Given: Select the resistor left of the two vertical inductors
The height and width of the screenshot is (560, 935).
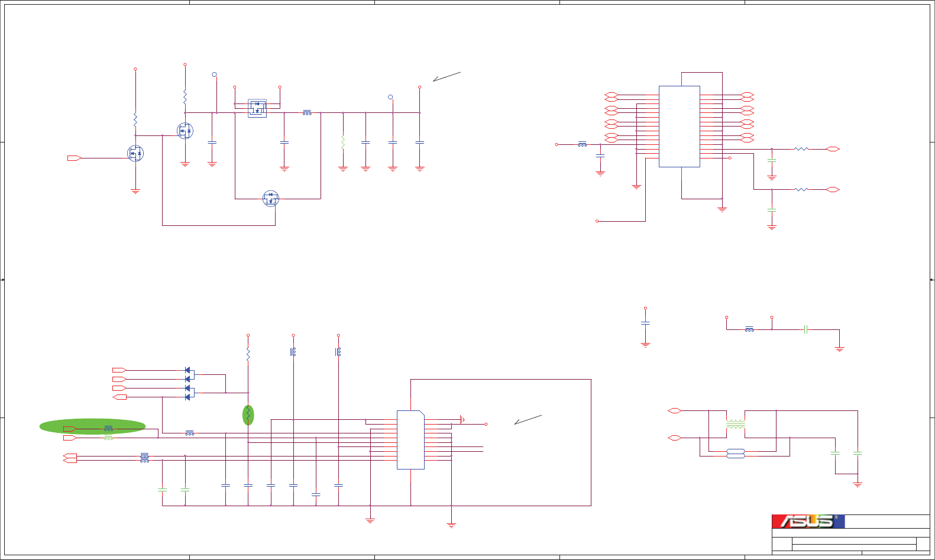Looking at the screenshot, I should [x=248, y=354].
